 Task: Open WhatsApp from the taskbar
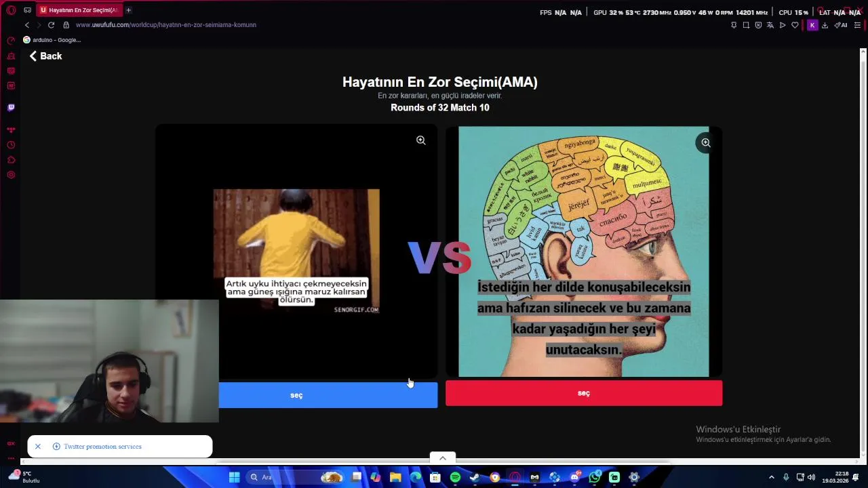point(595,477)
